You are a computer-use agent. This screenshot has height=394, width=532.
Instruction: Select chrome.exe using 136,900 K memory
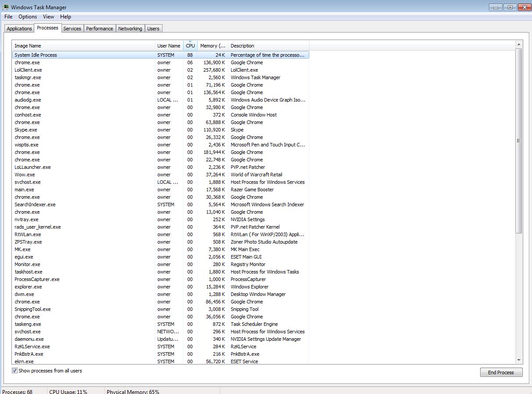pos(160,62)
